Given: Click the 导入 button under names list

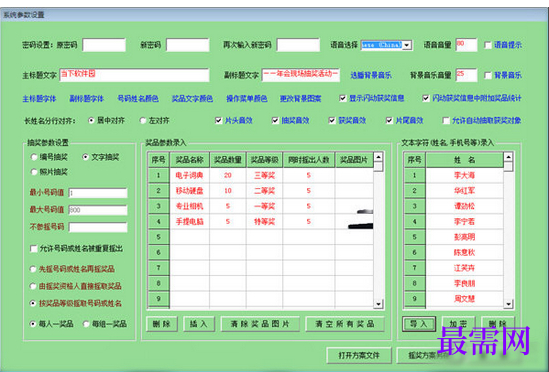Looking at the screenshot, I should coord(419,324).
